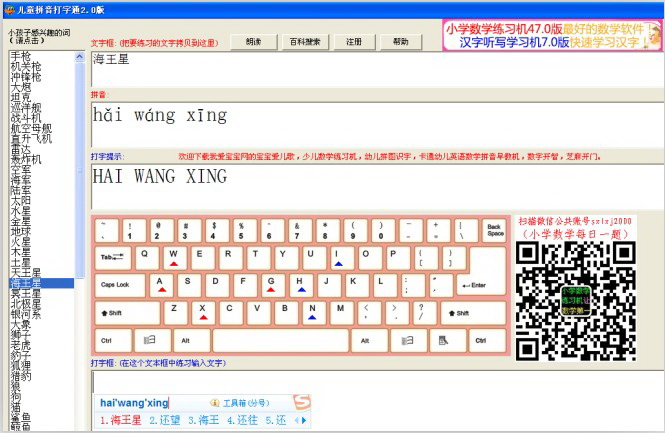Select 北极星 in the word list

pyautogui.click(x=26, y=304)
